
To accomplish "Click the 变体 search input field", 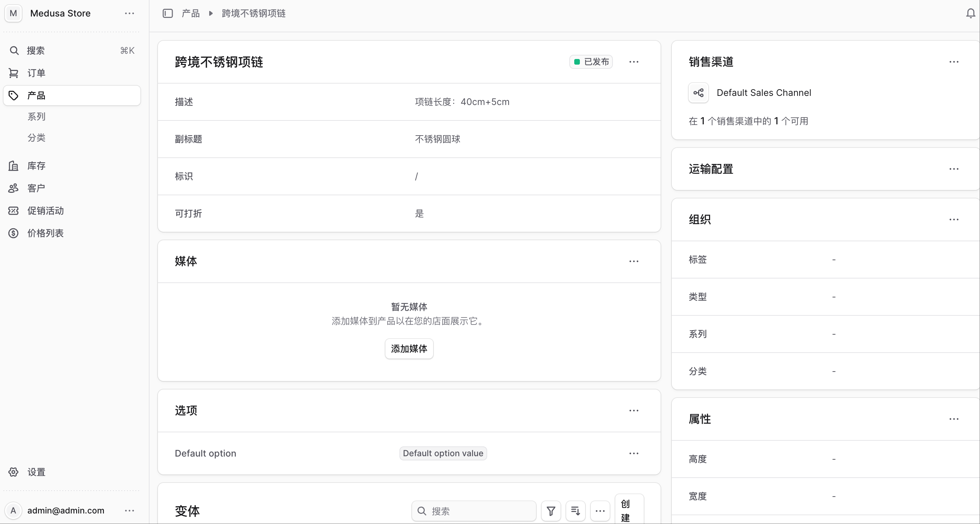I will 474,511.
